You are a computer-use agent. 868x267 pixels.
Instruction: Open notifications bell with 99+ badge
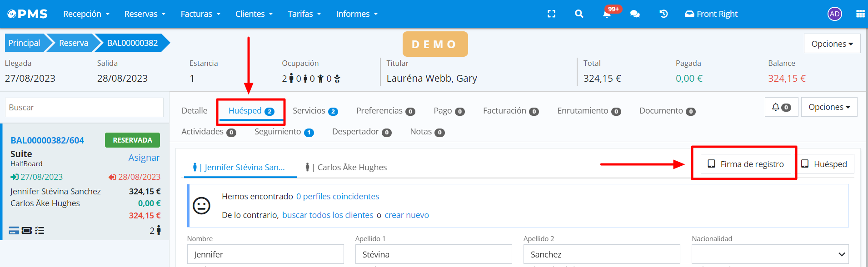coord(607,14)
